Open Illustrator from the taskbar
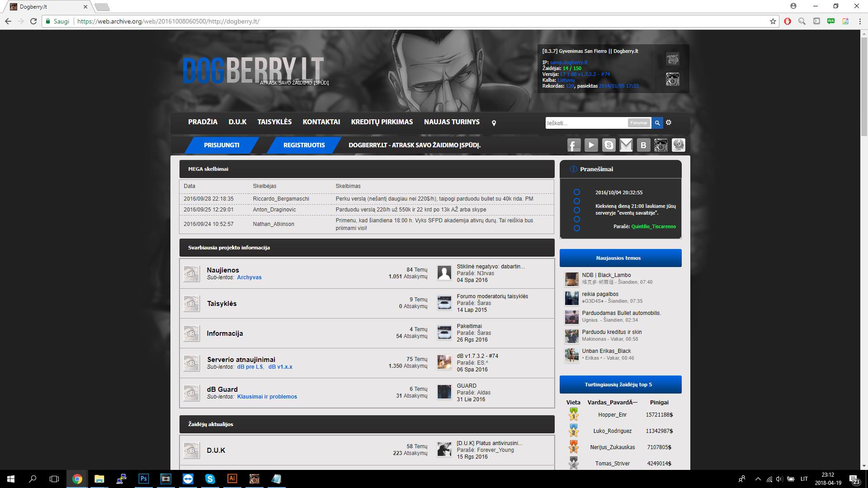Image resolution: width=868 pixels, height=488 pixels. (232, 479)
